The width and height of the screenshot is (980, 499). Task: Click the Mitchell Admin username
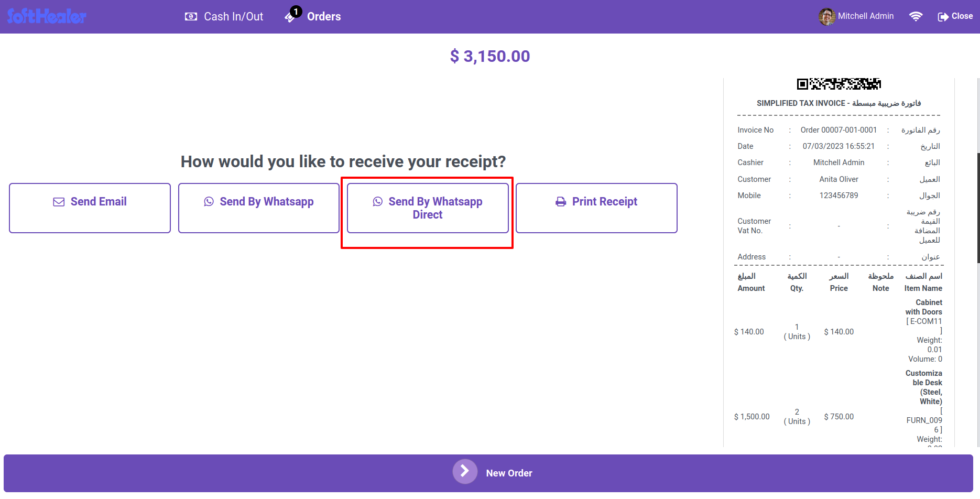pyautogui.click(x=866, y=16)
